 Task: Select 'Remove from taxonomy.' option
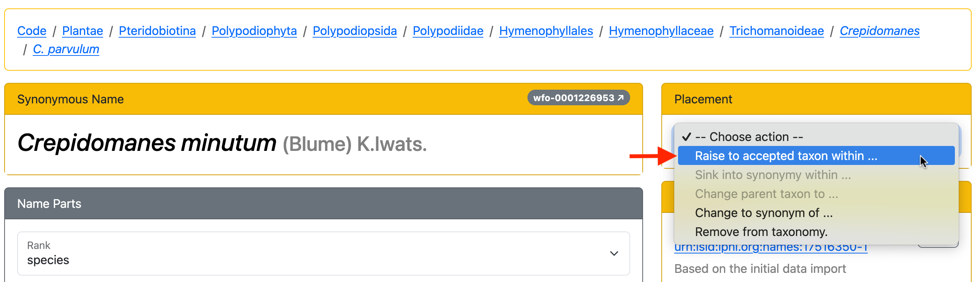[761, 232]
